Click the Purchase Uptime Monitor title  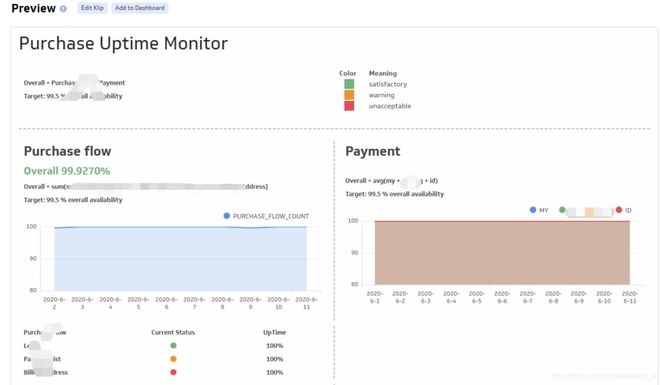[x=123, y=43]
